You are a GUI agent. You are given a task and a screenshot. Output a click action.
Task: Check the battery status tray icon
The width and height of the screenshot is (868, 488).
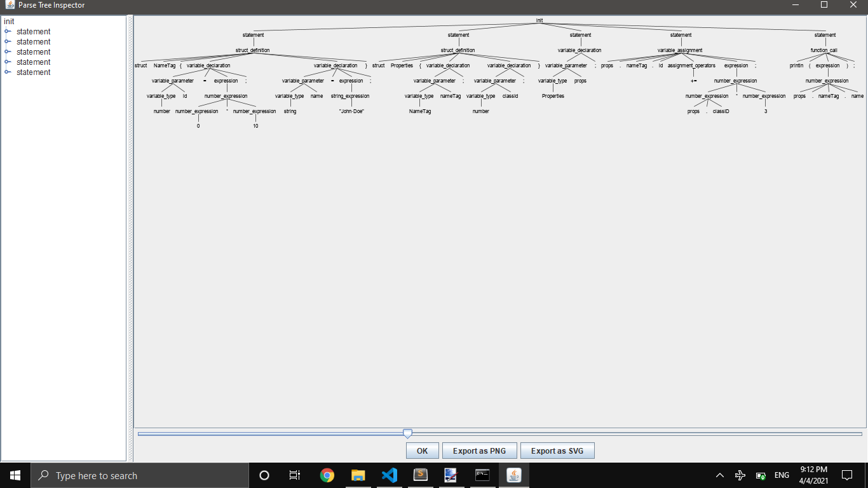tap(761, 475)
